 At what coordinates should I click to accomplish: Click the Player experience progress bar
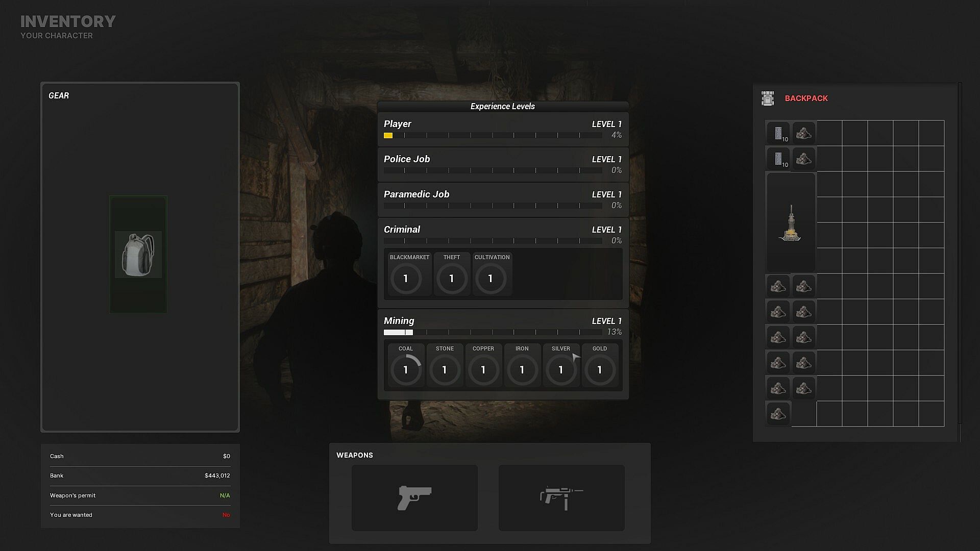point(493,136)
